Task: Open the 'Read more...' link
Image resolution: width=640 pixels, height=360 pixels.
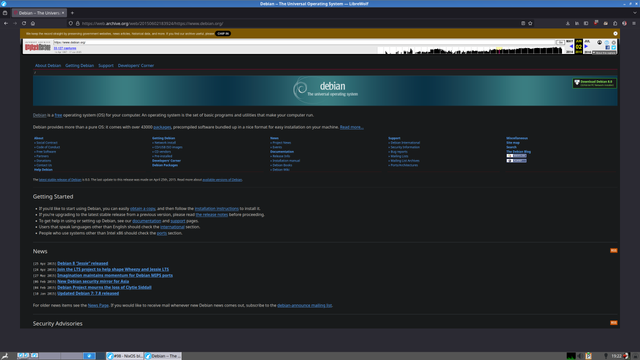Action: click(x=351, y=127)
